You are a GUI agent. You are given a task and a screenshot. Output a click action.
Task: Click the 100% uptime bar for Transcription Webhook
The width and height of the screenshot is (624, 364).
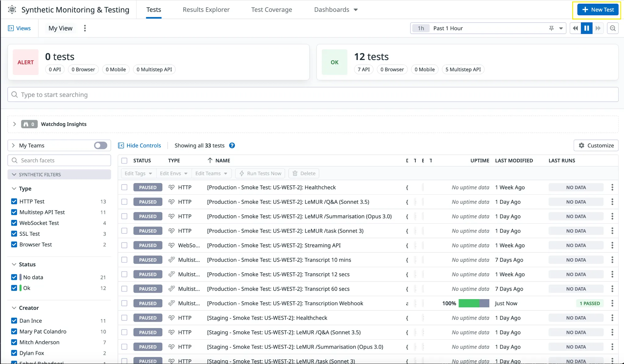(x=473, y=303)
